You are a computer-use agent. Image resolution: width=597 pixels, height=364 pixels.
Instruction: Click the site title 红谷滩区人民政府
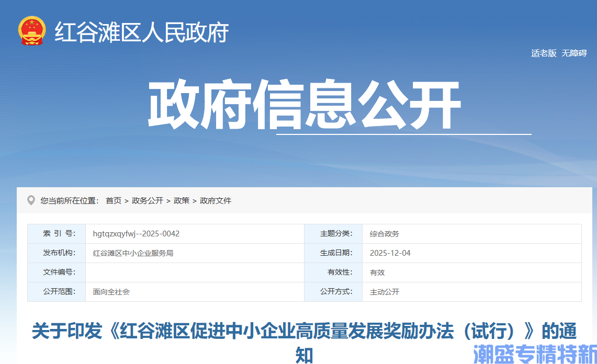click(x=141, y=32)
